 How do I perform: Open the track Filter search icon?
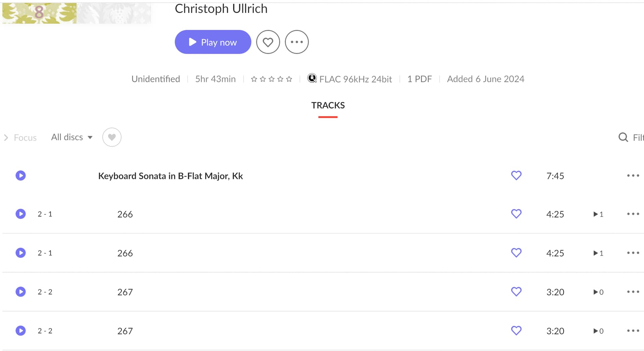[623, 137]
